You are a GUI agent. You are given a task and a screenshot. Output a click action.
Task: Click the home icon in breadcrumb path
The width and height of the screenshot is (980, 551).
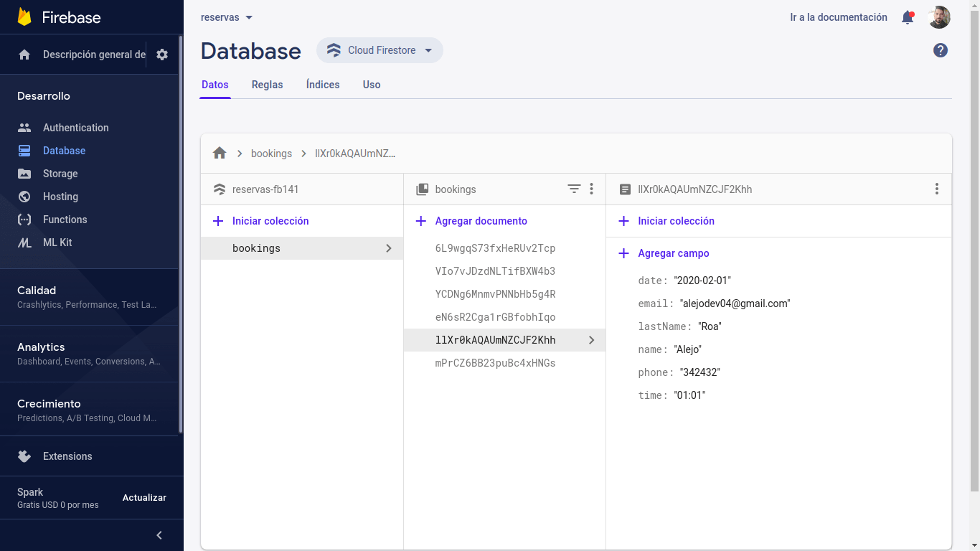click(220, 153)
